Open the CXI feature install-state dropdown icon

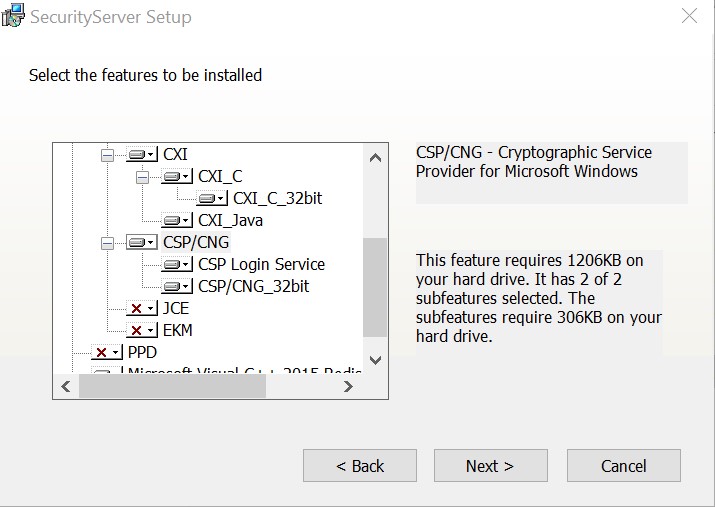(142, 155)
